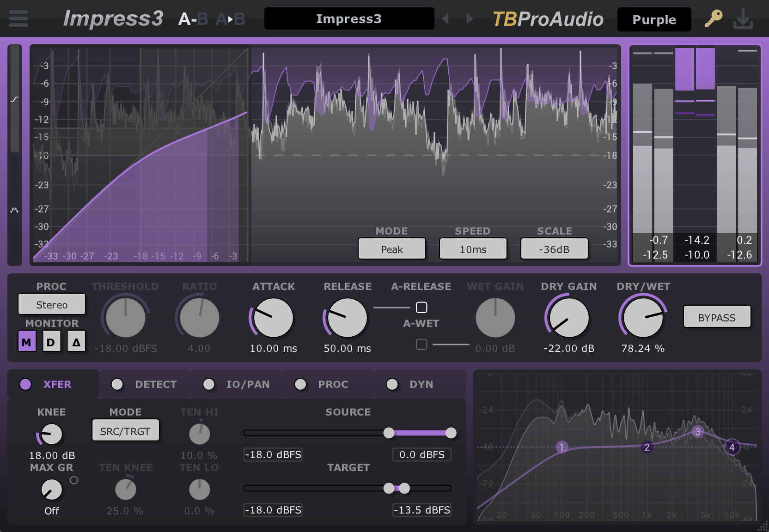
Task: Select EQ band node 2
Action: pyautogui.click(x=647, y=447)
